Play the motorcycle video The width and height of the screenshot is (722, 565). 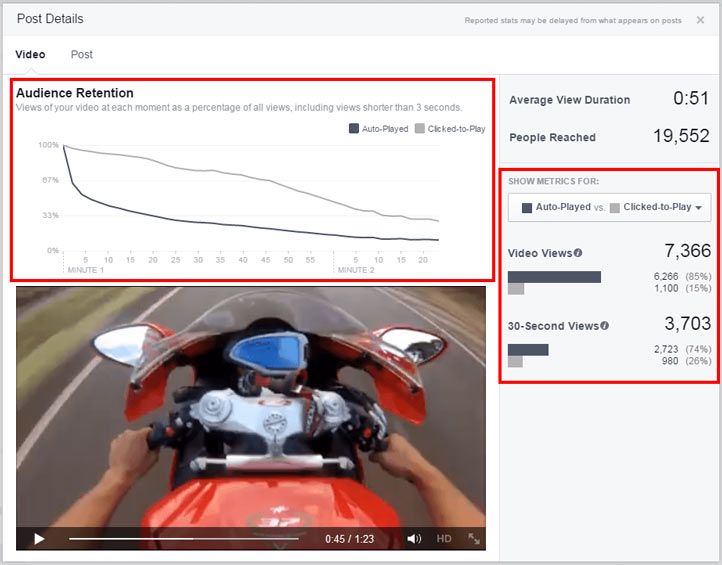pyautogui.click(x=39, y=539)
